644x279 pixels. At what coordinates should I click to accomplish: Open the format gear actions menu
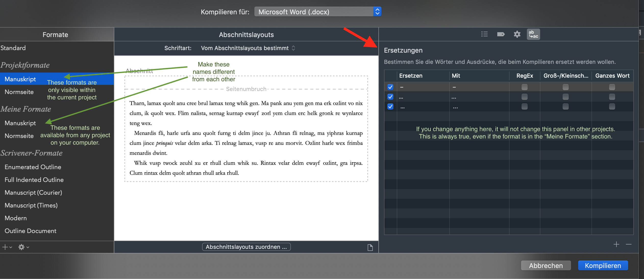[x=23, y=247]
